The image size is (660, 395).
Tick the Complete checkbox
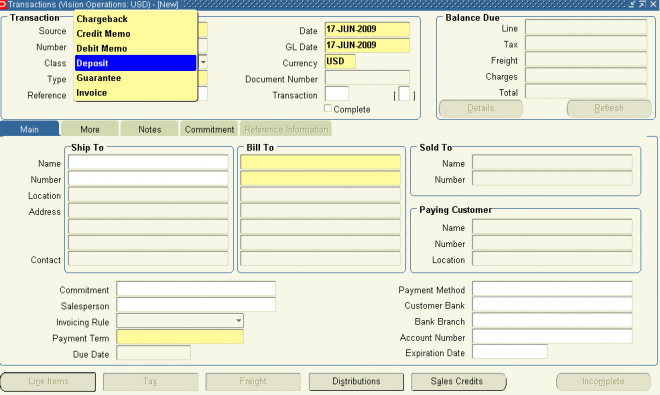coord(328,108)
